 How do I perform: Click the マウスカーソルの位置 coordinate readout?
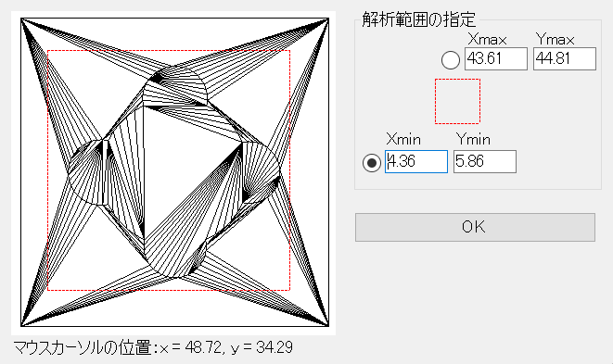153,347
